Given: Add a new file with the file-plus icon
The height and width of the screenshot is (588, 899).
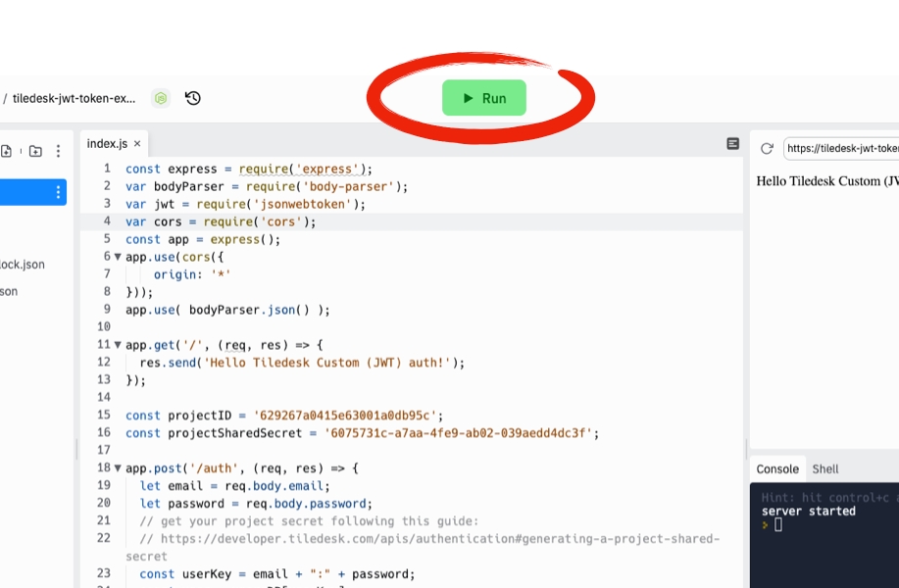Looking at the screenshot, I should [x=6, y=151].
